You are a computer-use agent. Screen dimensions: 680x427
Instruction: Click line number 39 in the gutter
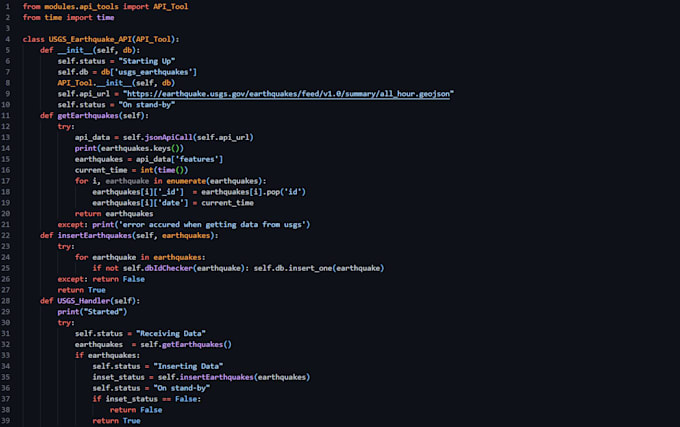point(5,420)
